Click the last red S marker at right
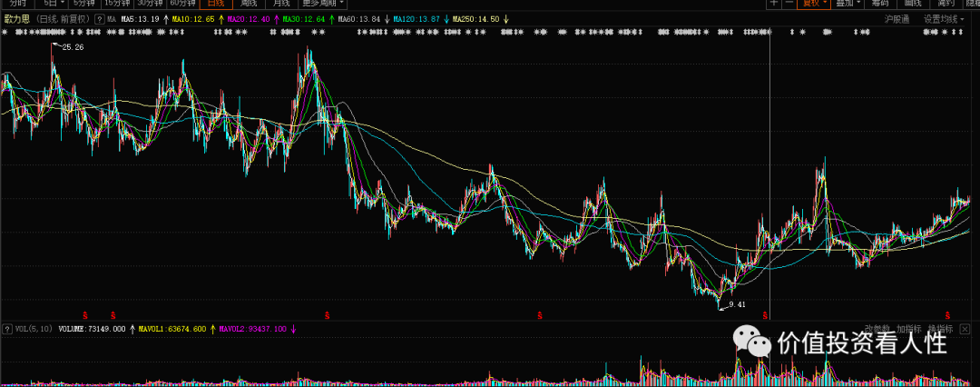The width and height of the screenshot is (980, 387). [947, 313]
